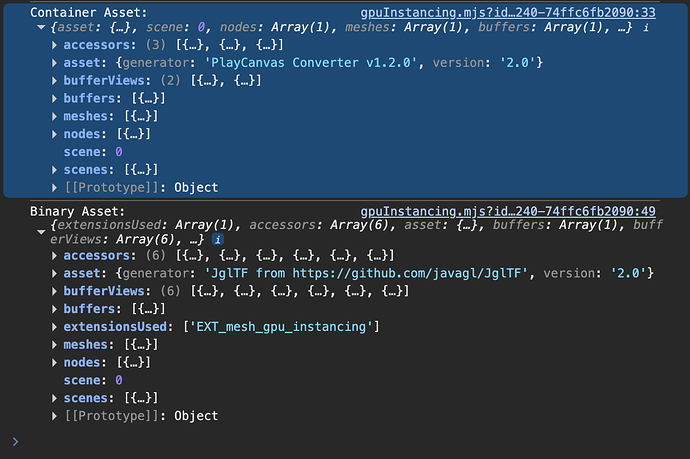
Task: Open gpuInstancing.mjs source link ending :33
Action: pyautogui.click(x=507, y=12)
